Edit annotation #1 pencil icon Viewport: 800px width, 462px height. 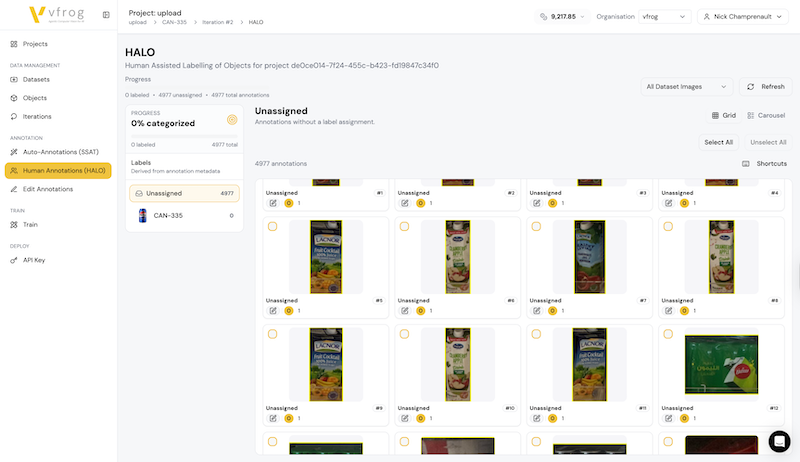point(273,203)
